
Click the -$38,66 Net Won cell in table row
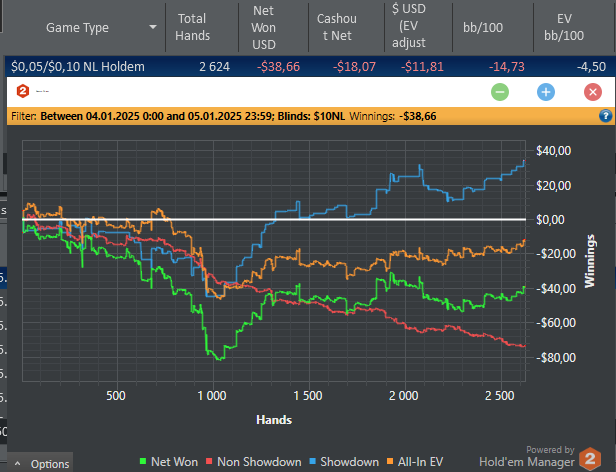(x=278, y=67)
